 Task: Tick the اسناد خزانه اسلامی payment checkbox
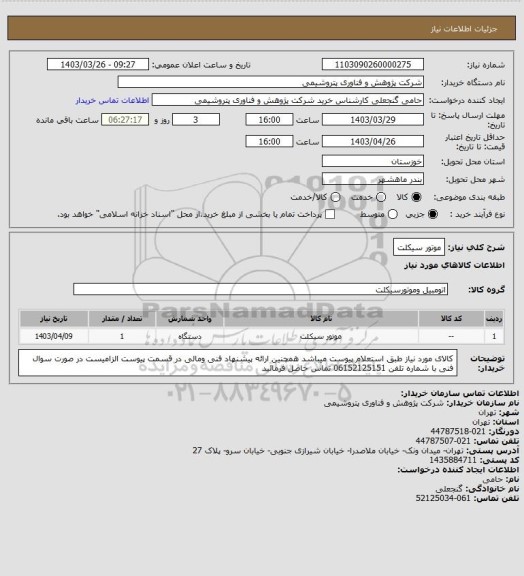330,214
